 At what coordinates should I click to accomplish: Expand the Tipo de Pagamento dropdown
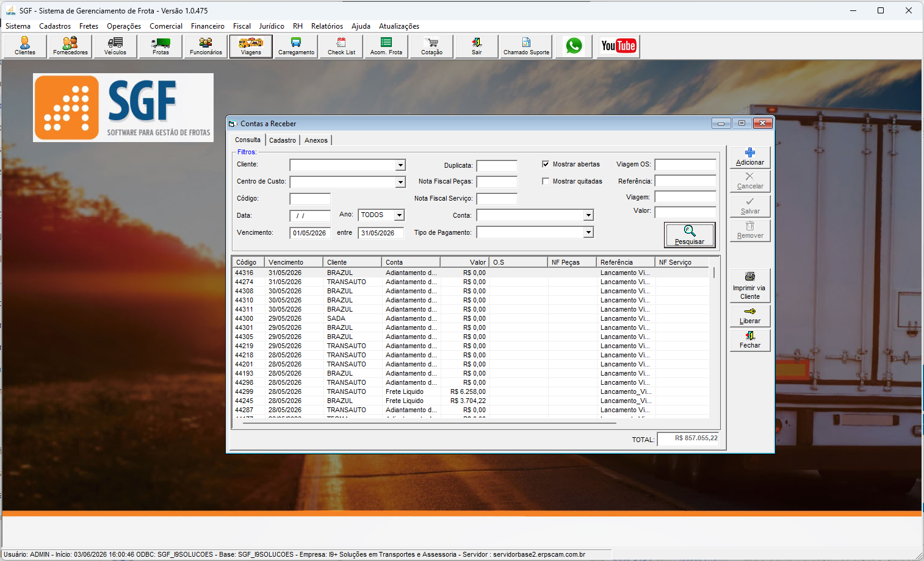click(588, 232)
